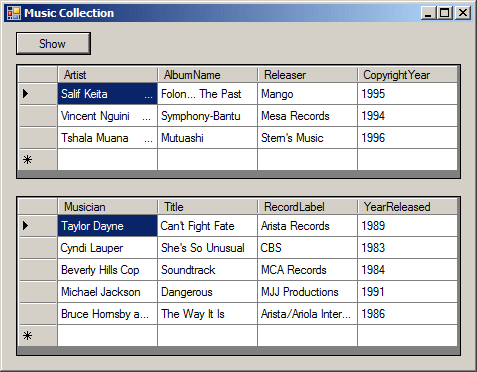Click the Music Collection window icon
The height and width of the screenshot is (372, 477).
point(14,13)
